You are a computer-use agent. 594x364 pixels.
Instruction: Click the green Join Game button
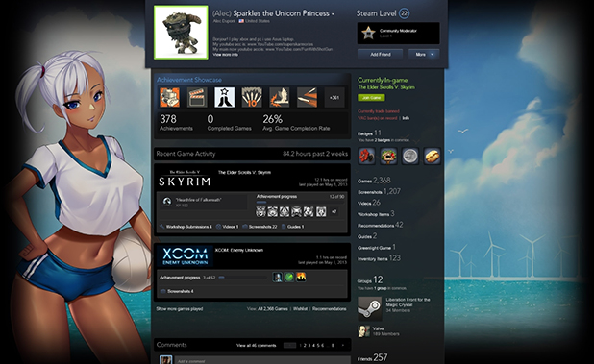coord(371,98)
